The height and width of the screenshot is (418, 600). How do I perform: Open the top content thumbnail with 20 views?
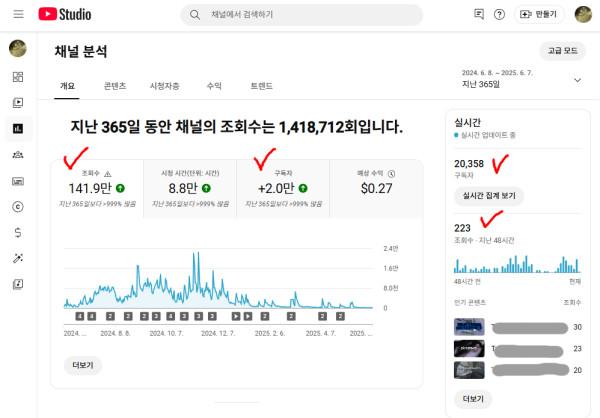point(469,370)
